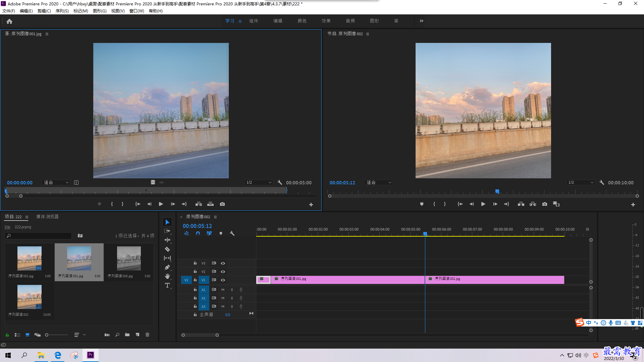The width and height of the screenshot is (644, 362).
Task: Expand hidden workspaces chevron
Action: [421, 21]
